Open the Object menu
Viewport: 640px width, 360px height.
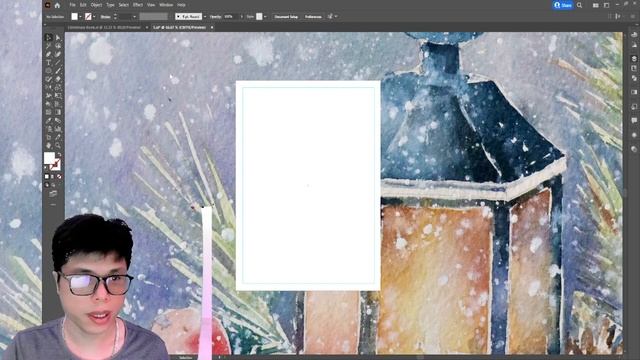click(96, 5)
